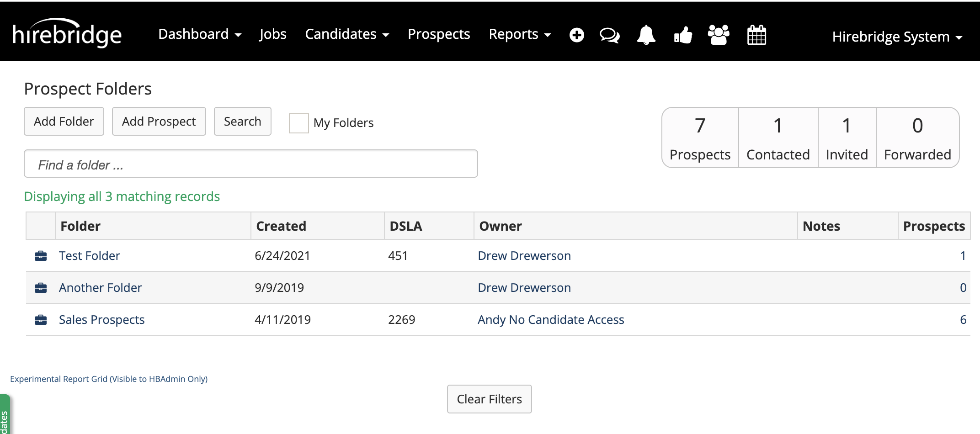Viewport: 980px width, 434px height.
Task: Click the Add Folder button
Action: pyautogui.click(x=64, y=121)
